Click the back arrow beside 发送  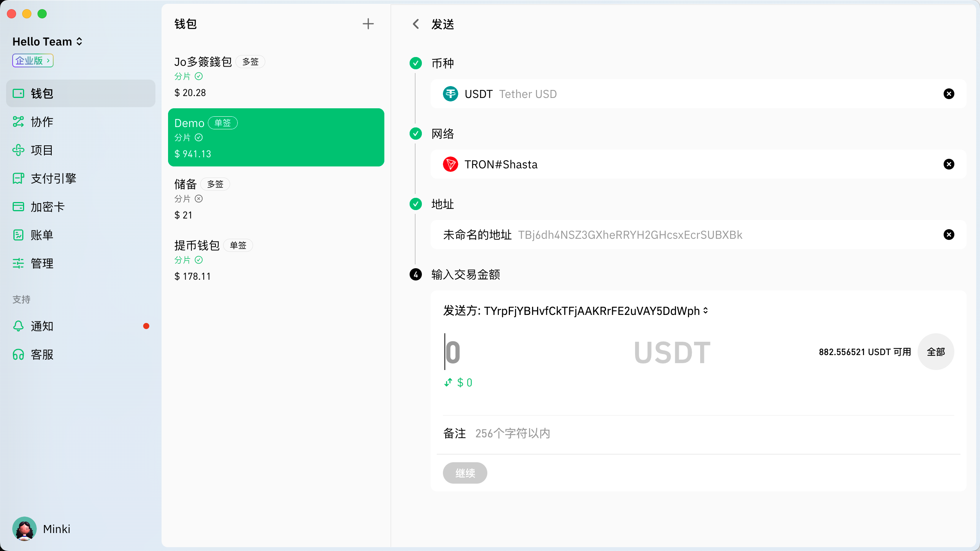(x=416, y=24)
